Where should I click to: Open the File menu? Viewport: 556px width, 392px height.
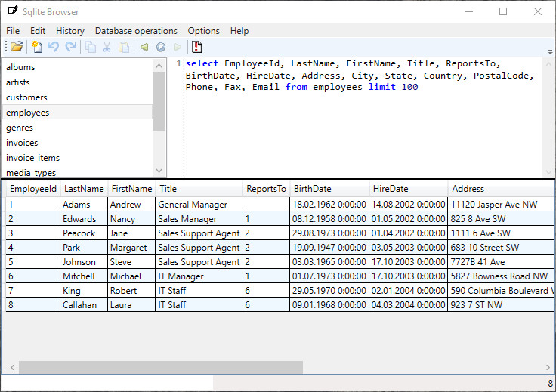coord(13,31)
